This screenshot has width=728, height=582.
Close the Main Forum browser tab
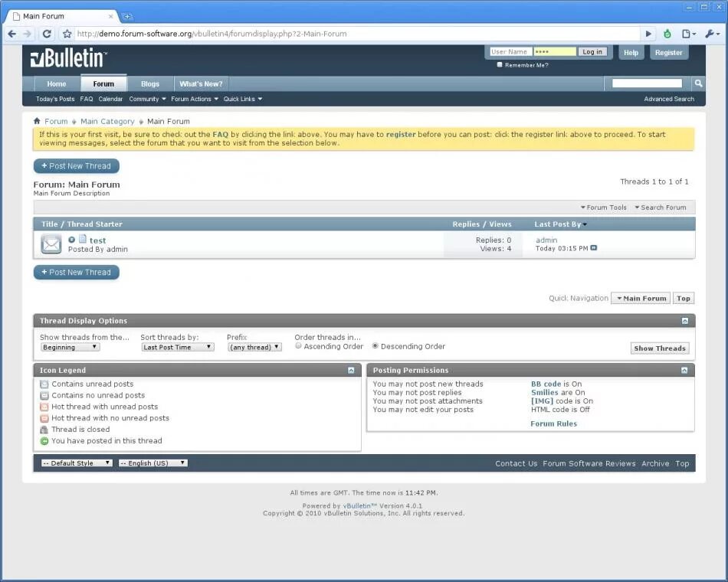pos(111,16)
